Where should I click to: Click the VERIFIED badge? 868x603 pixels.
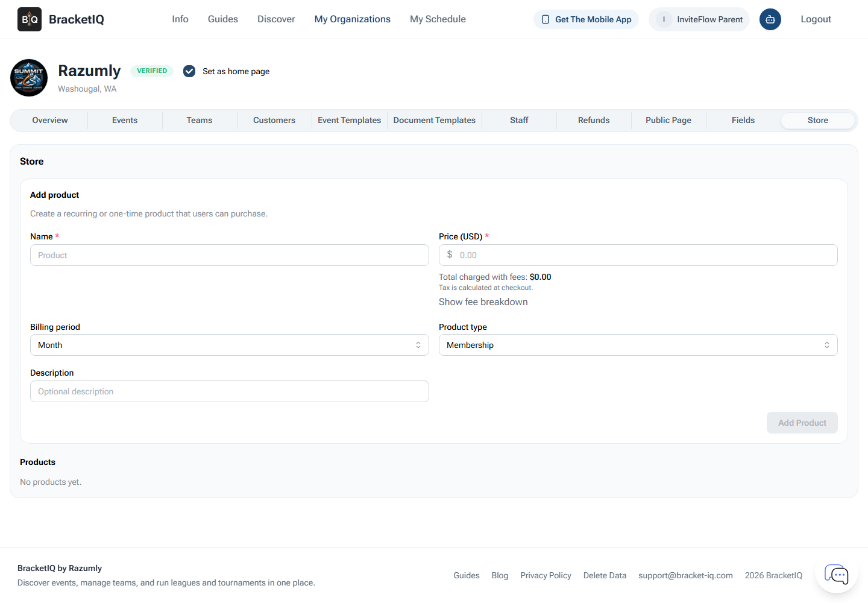click(152, 71)
